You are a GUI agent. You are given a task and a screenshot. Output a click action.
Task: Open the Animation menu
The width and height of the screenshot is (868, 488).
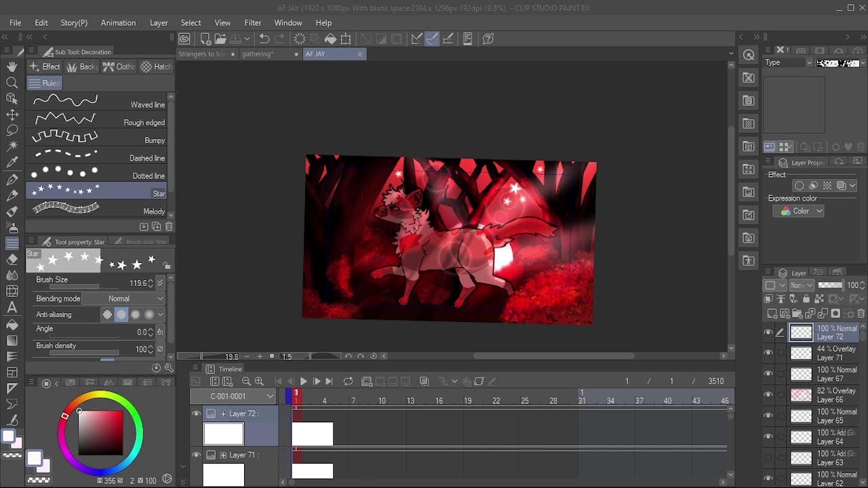118,22
